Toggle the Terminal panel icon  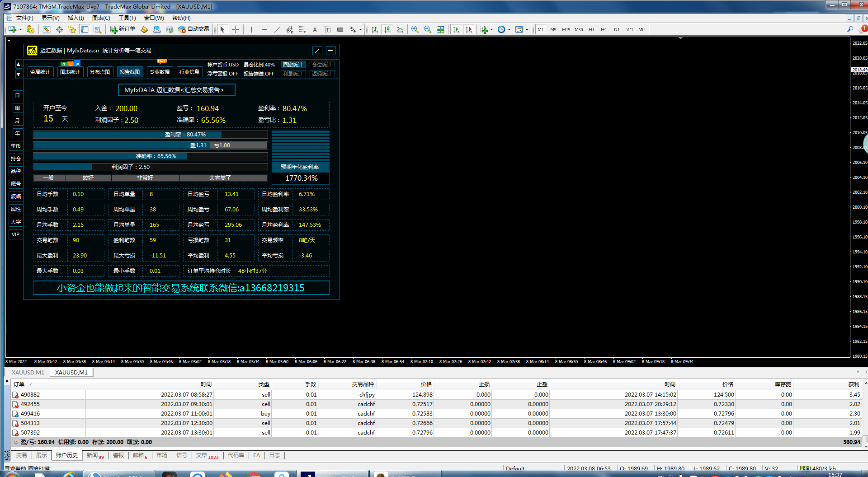[85, 29]
